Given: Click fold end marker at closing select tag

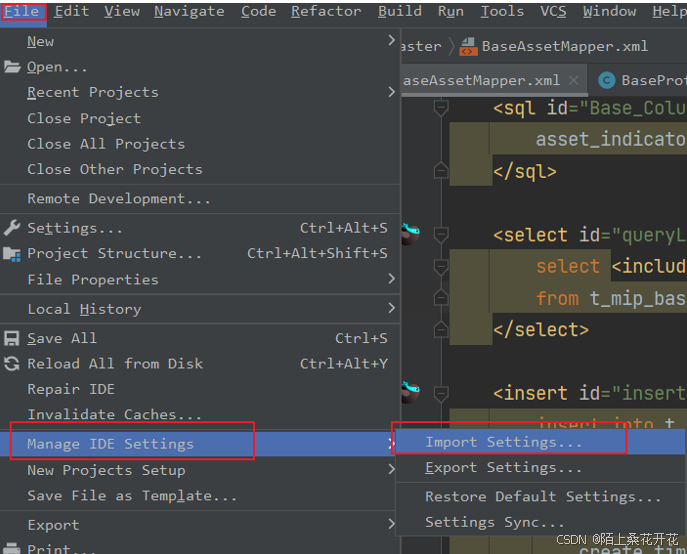Looking at the screenshot, I should click(x=441, y=329).
